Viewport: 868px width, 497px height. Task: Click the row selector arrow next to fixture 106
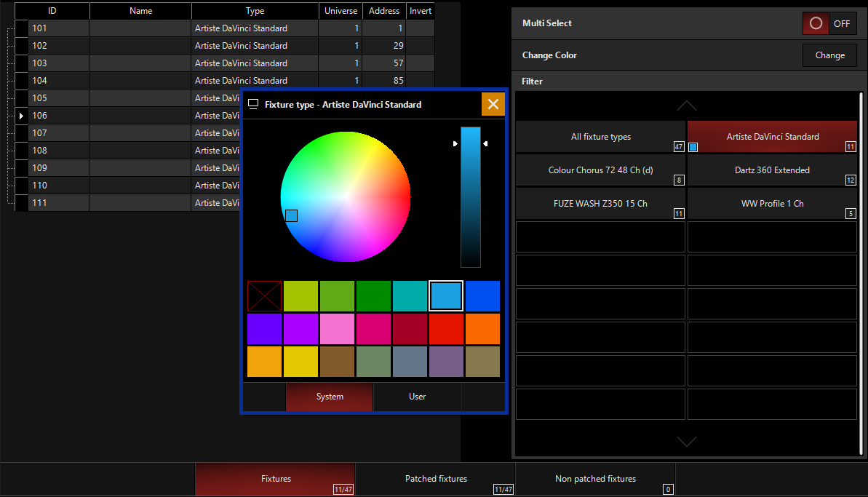(20, 116)
